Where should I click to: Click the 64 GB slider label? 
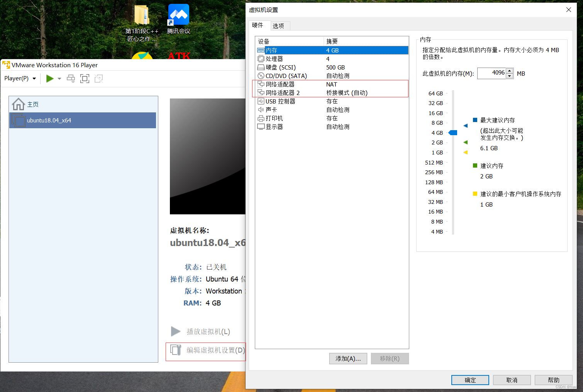coord(436,93)
